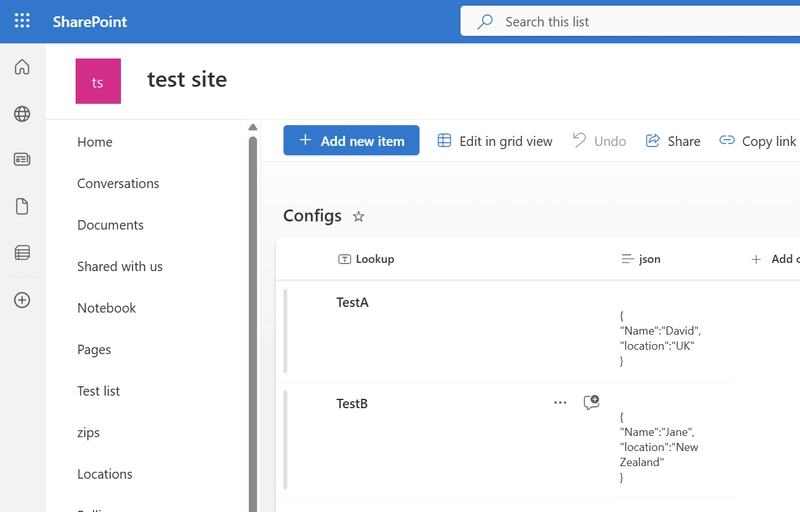The height and width of the screenshot is (512, 800).
Task: Open Notebook in site navigation
Action: 107,308
